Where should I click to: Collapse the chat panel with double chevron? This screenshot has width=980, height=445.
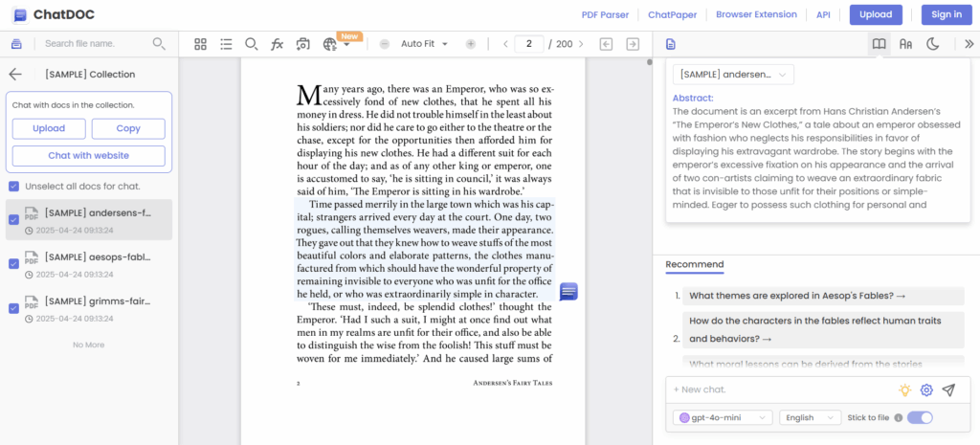tap(969, 44)
